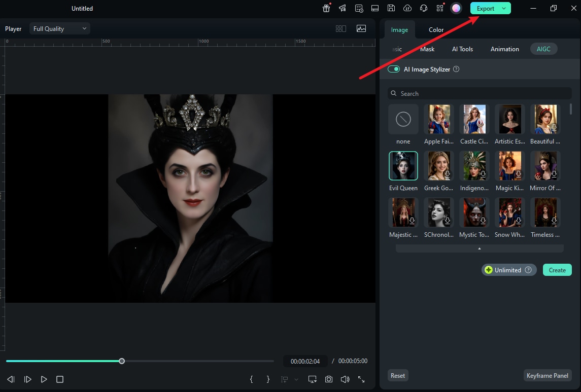This screenshot has width=581, height=392.
Task: Expand the Export dropdown arrow
Action: [504, 8]
